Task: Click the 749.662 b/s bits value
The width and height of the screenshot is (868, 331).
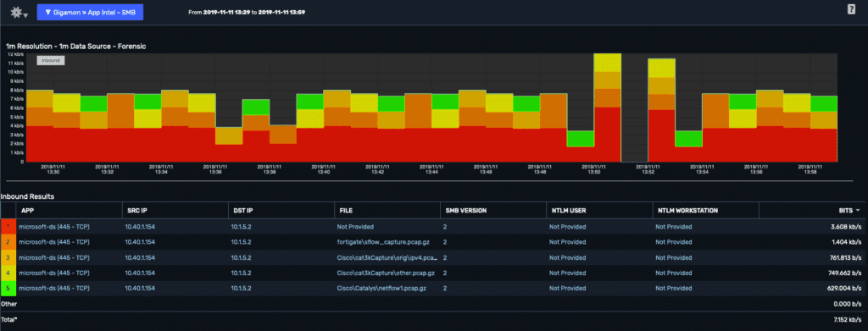Action: pos(844,273)
